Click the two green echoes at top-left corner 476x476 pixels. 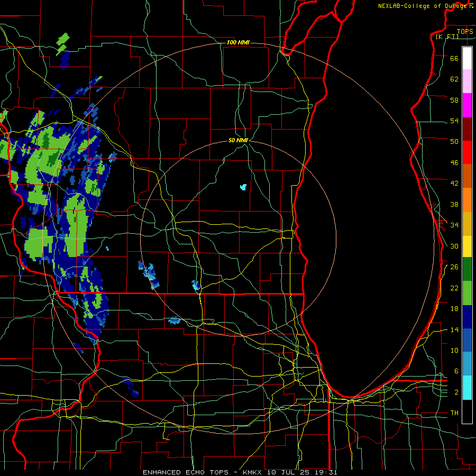pyautogui.click(x=63, y=44)
